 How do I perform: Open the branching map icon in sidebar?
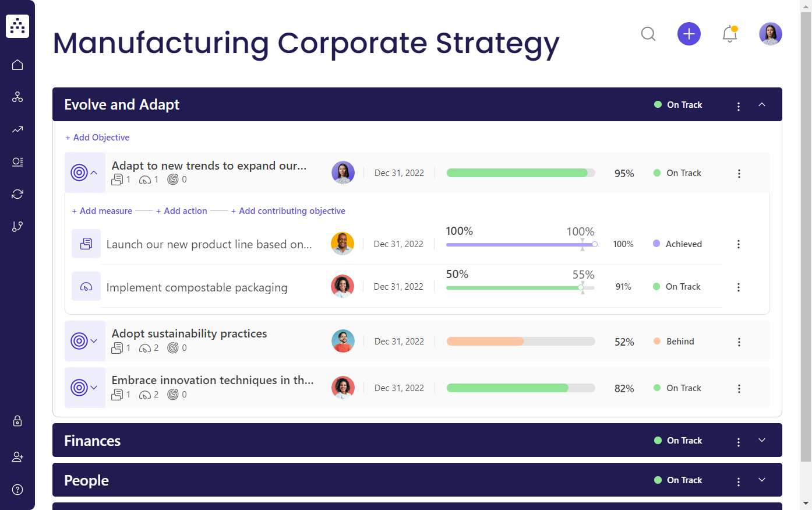[x=17, y=226]
